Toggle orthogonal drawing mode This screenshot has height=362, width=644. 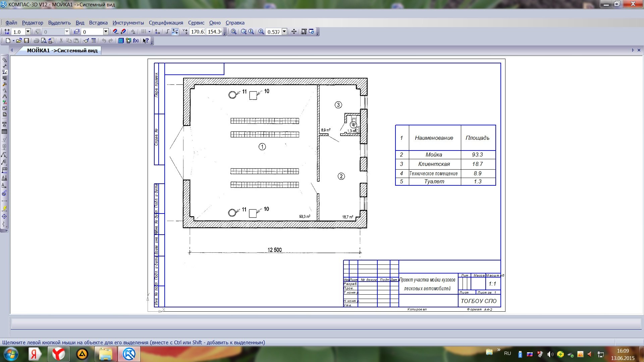coord(167,32)
